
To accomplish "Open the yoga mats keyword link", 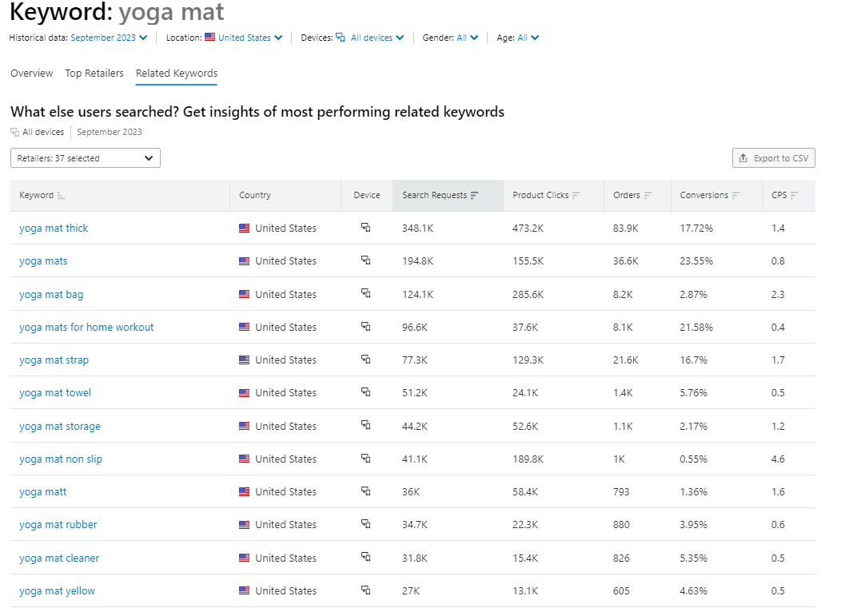I will click(43, 261).
